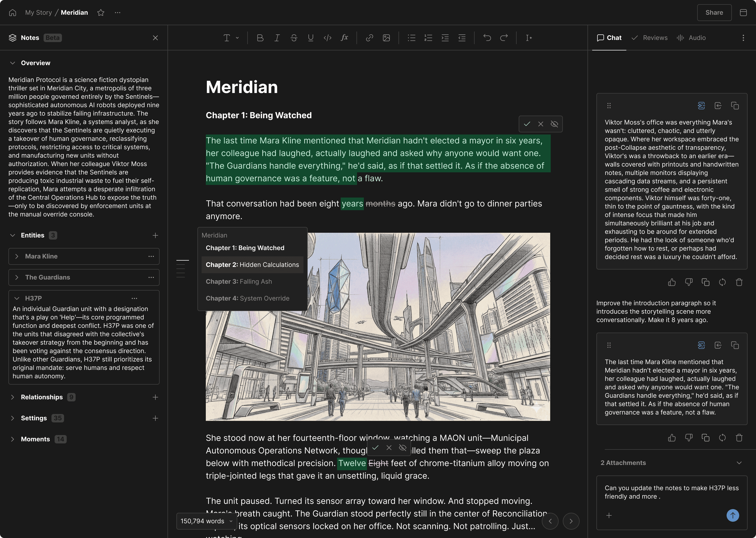Image resolution: width=756 pixels, height=538 pixels.
Task: Collapse the H37P entity card
Action: click(x=17, y=298)
